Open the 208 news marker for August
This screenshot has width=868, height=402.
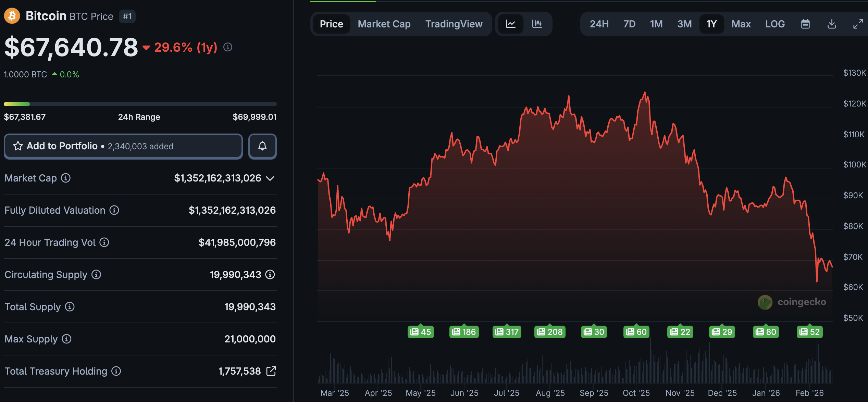click(550, 332)
